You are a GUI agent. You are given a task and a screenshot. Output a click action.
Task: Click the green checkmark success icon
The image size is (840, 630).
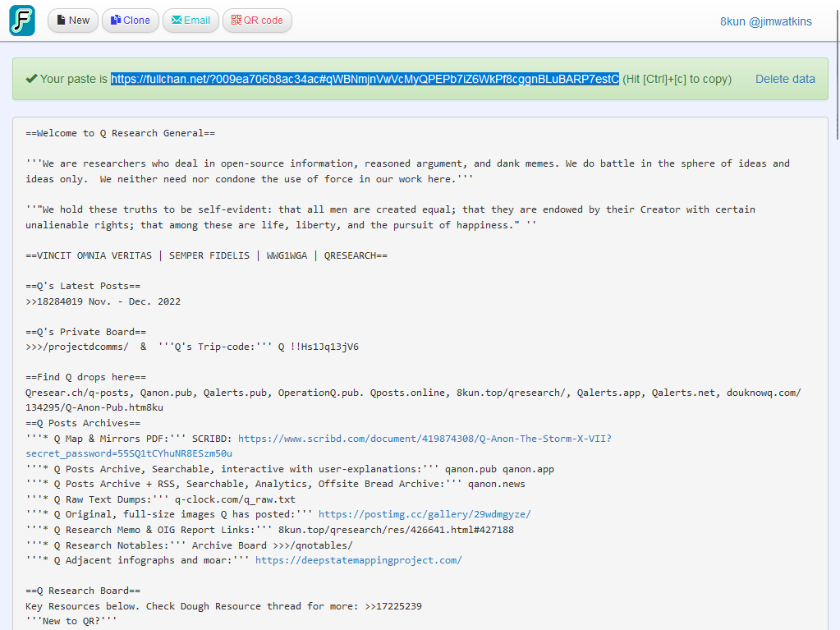[31, 79]
